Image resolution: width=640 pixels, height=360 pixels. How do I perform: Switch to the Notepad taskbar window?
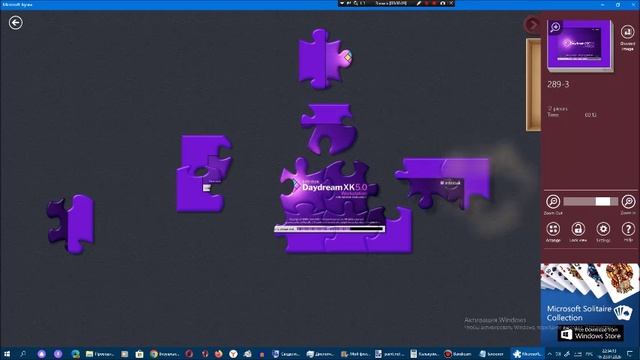tap(492, 354)
